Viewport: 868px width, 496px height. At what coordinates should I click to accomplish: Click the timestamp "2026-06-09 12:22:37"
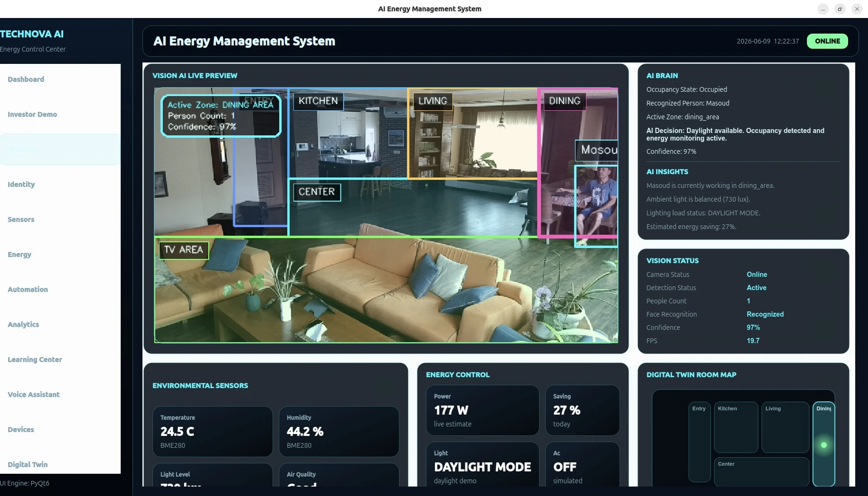pyautogui.click(x=768, y=41)
